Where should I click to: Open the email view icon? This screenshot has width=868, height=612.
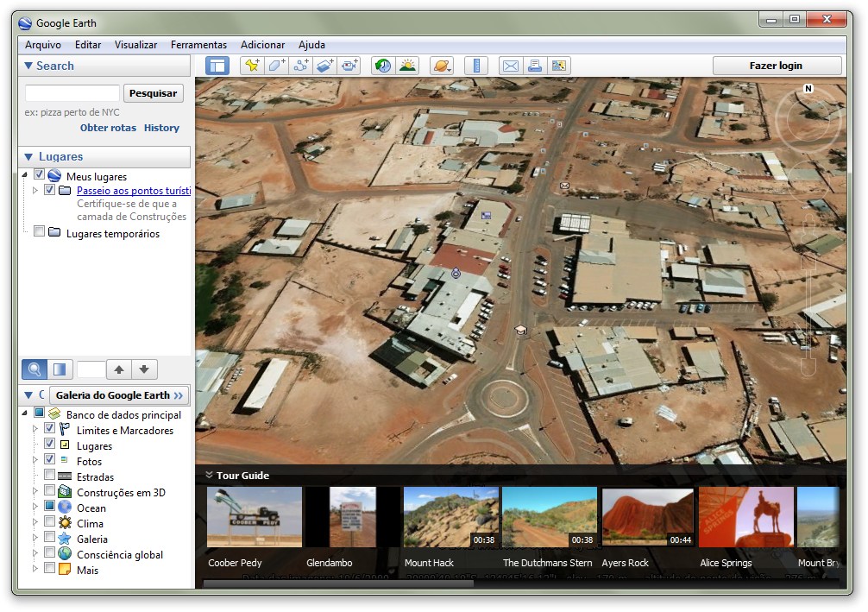(512, 66)
